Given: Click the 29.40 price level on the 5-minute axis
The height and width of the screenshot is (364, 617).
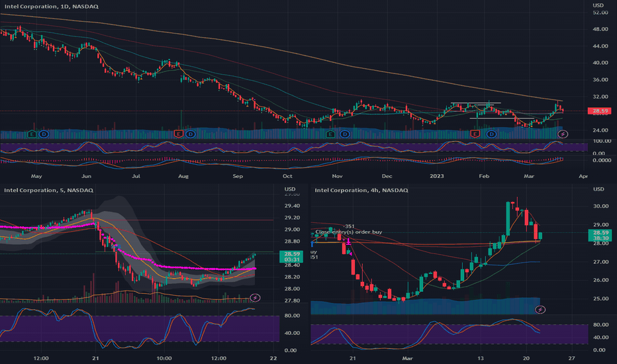Looking at the screenshot, I should [x=292, y=206].
